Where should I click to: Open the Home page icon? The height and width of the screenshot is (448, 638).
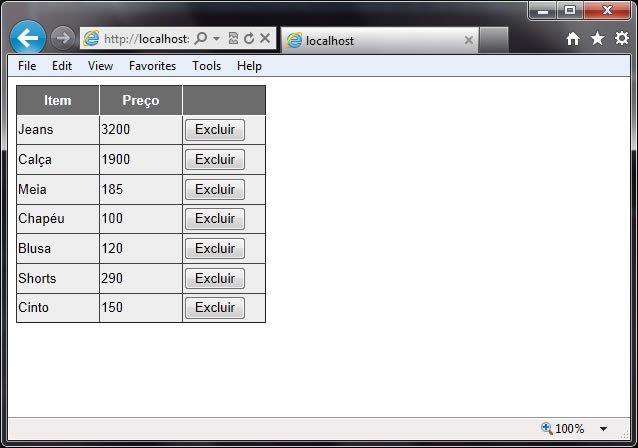573,39
